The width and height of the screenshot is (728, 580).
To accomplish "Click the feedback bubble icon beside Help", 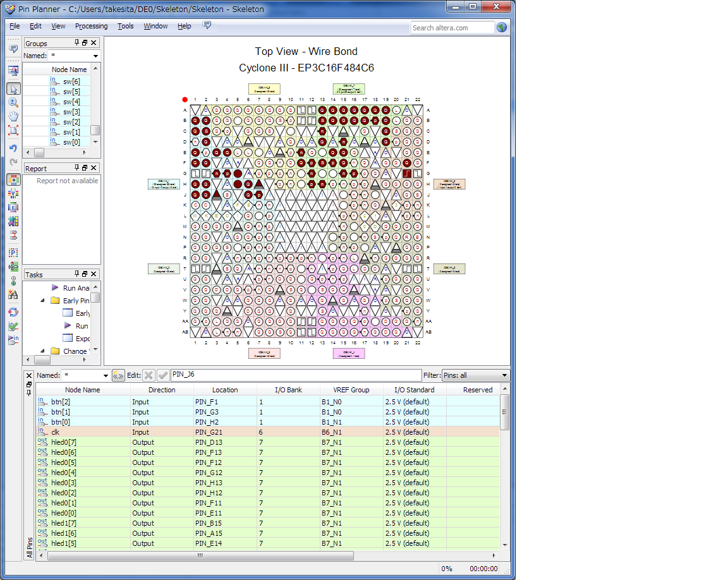I will pos(207,25).
